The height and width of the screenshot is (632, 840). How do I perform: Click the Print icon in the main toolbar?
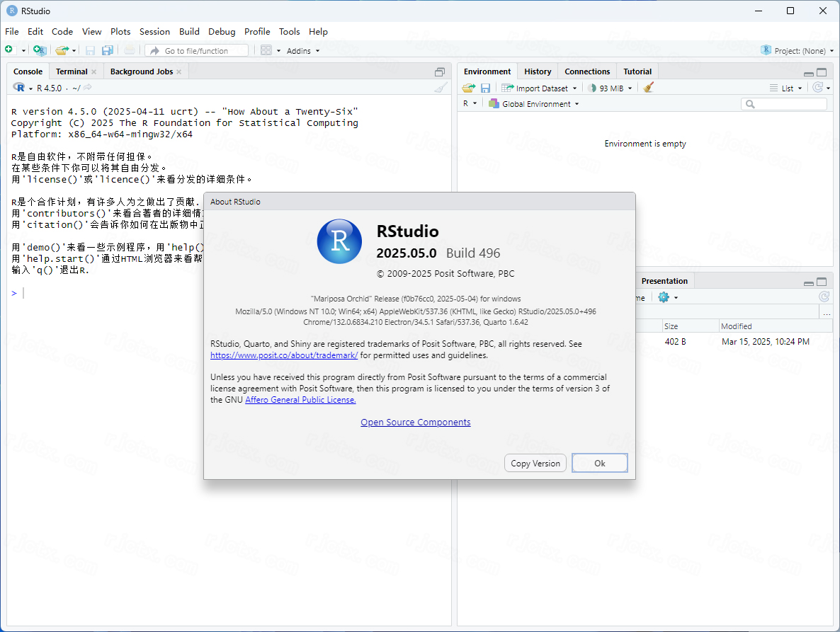pyautogui.click(x=130, y=50)
